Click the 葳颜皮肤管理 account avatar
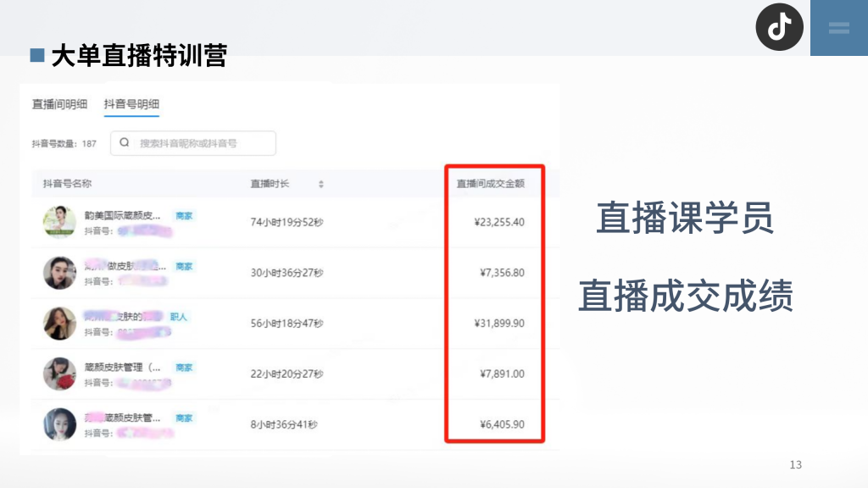 (58, 373)
